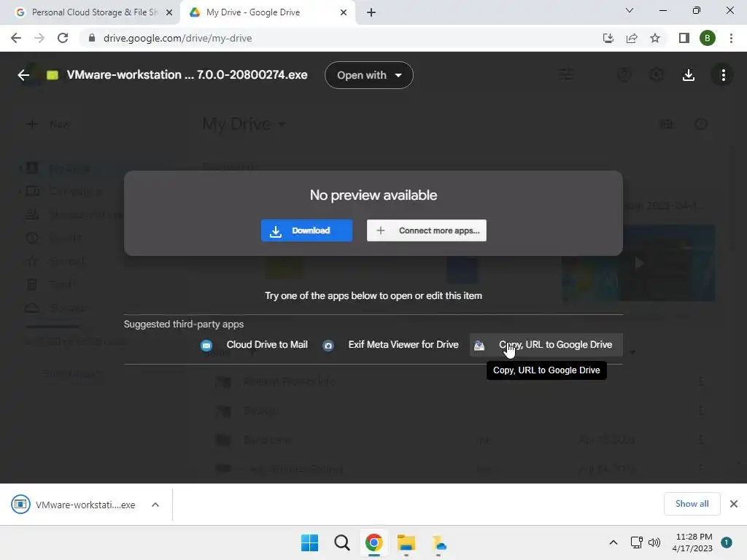Reload the Google Drive page
Screen dimensions: 747x560
(x=63, y=38)
